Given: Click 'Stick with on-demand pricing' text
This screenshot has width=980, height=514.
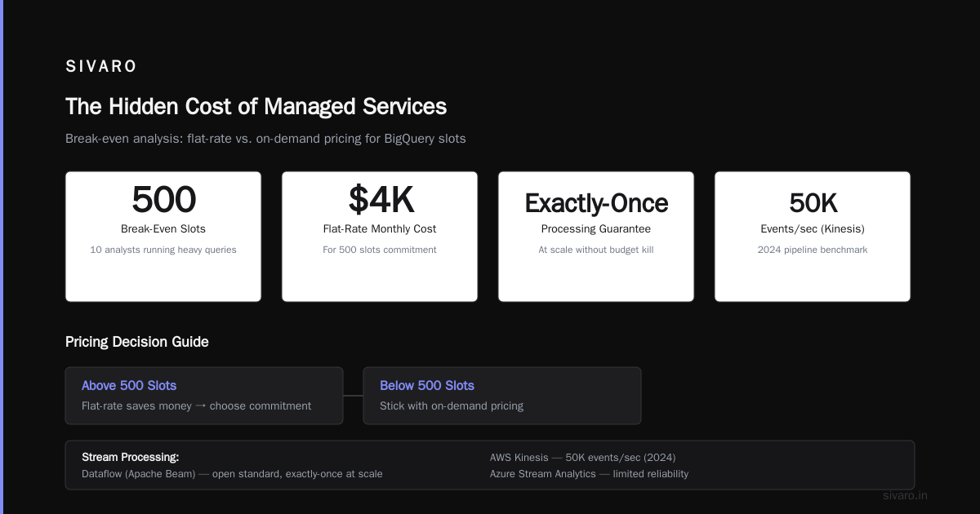Looking at the screenshot, I should coord(452,405).
